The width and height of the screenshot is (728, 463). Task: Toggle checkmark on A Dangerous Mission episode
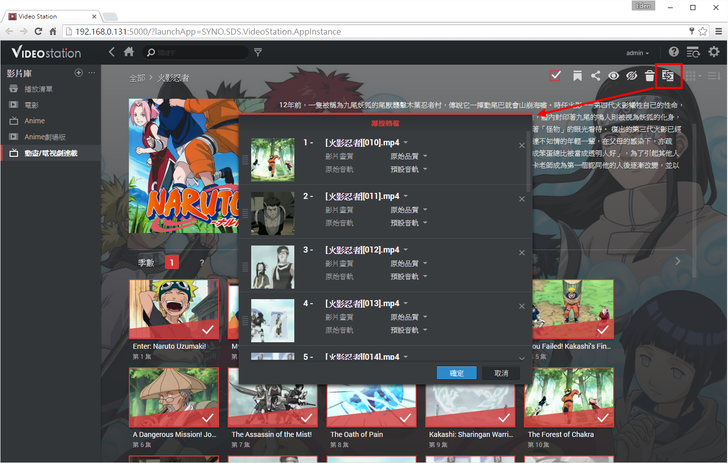(208, 417)
